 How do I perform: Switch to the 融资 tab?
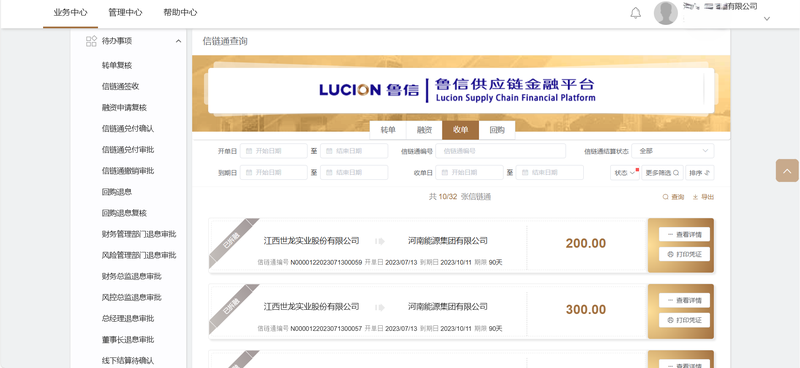click(x=424, y=130)
